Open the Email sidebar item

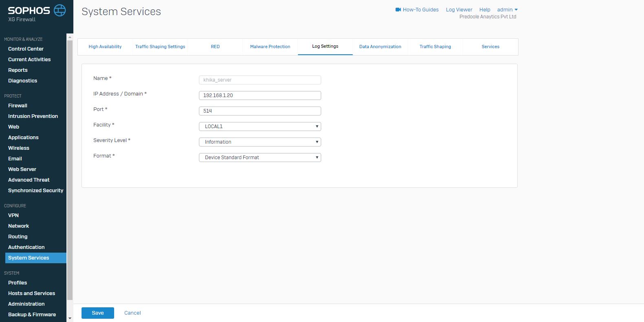[15, 159]
